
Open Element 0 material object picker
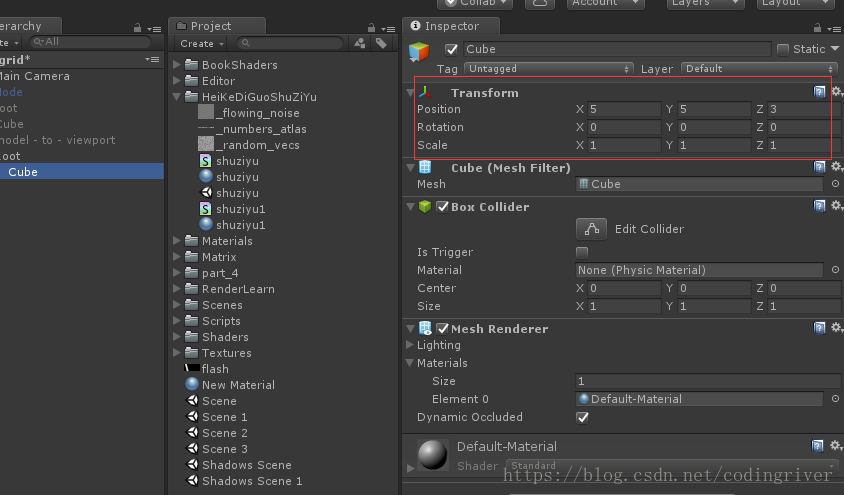coord(835,399)
